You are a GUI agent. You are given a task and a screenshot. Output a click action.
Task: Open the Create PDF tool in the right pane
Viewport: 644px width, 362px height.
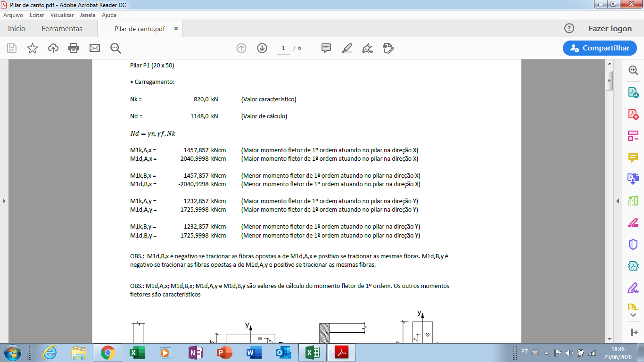tap(633, 114)
